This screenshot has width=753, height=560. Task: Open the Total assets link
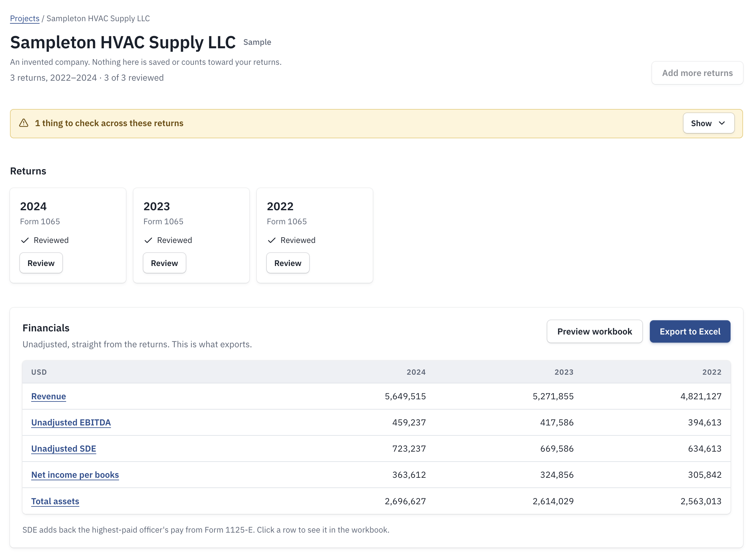(55, 501)
